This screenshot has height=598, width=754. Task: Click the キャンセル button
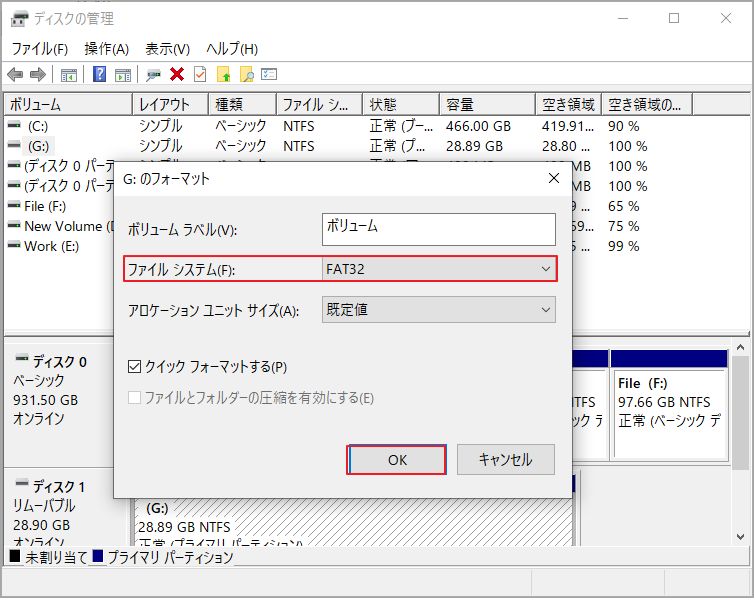[x=506, y=460]
